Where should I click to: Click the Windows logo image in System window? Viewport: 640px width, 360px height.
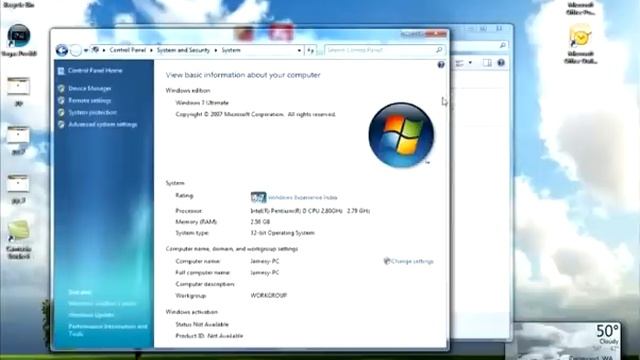401,135
